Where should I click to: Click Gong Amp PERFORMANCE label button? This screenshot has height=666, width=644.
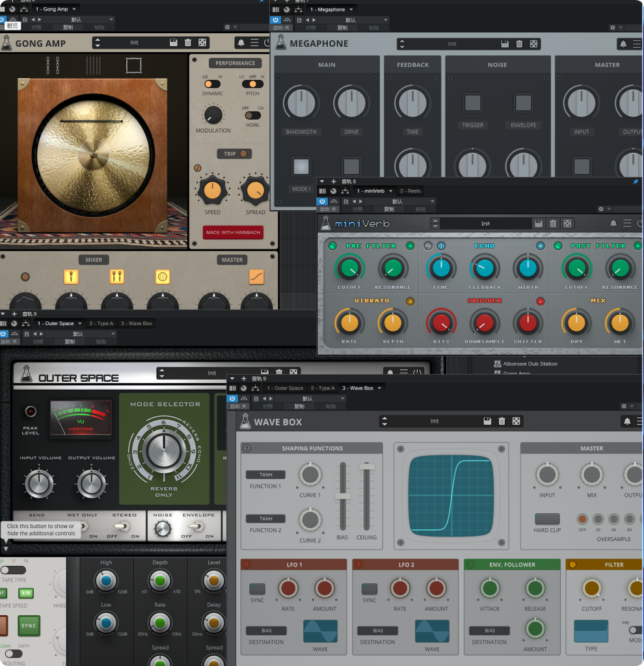[x=235, y=63]
